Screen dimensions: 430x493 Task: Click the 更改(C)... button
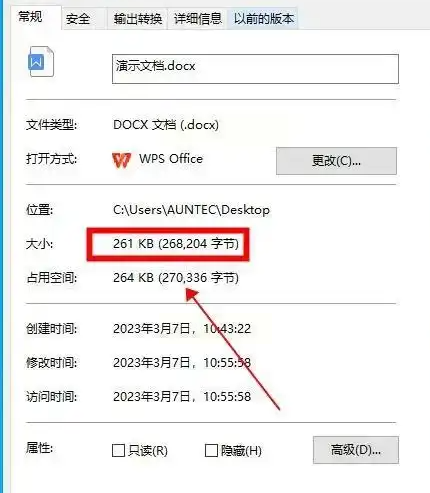point(336,161)
